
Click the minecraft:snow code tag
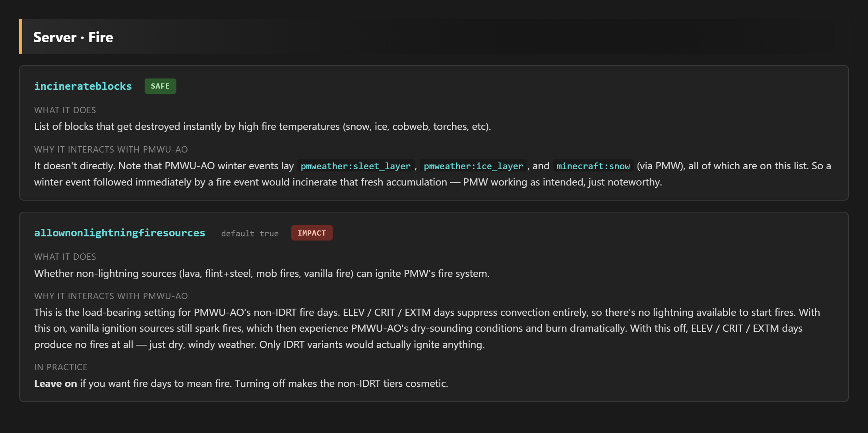593,166
